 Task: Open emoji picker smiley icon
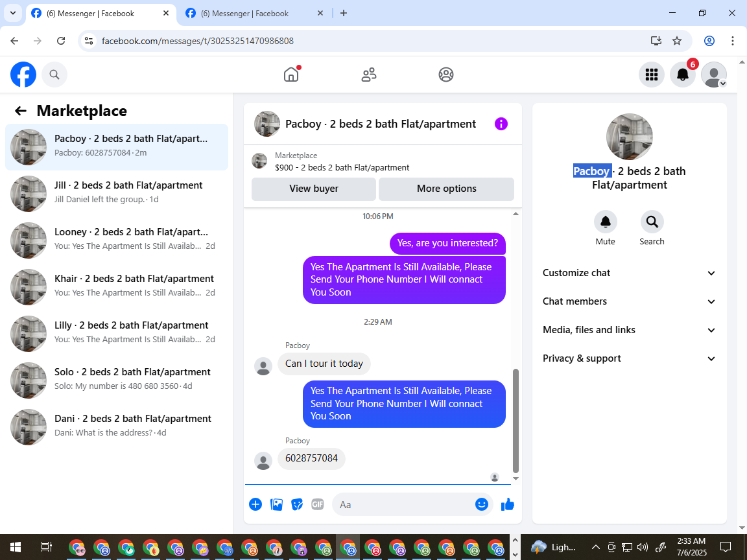pyautogui.click(x=482, y=504)
